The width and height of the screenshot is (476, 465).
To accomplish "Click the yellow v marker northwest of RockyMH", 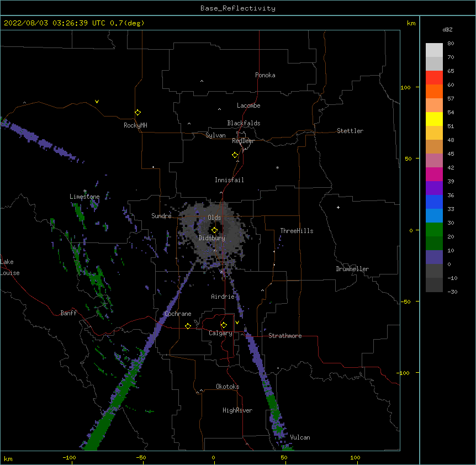I will coord(97,102).
